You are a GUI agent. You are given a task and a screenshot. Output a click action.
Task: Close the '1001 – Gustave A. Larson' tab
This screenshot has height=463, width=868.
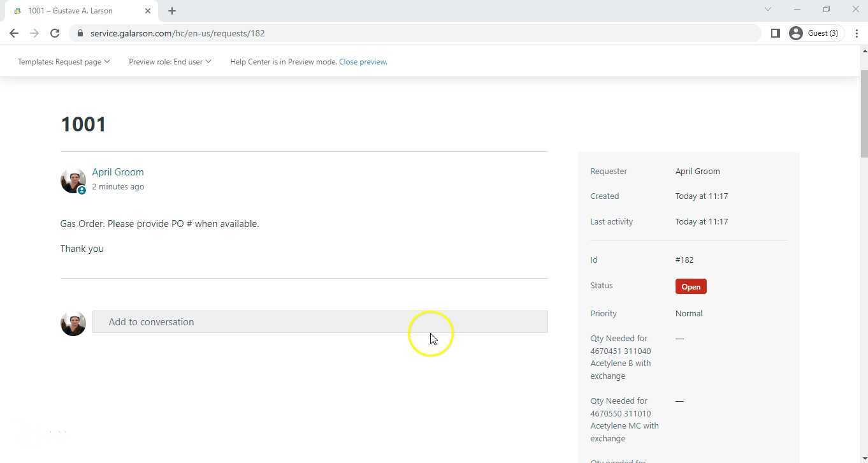148,11
